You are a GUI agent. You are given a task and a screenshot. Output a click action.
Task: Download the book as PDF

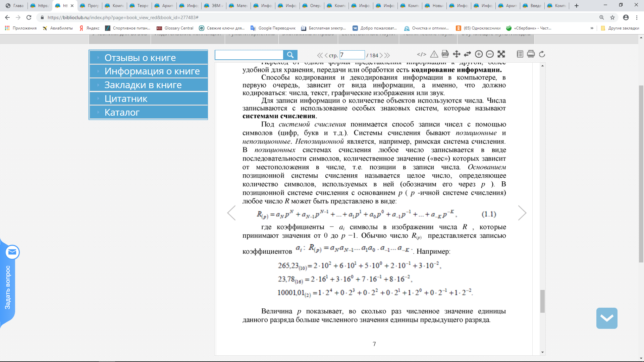[x=445, y=54]
